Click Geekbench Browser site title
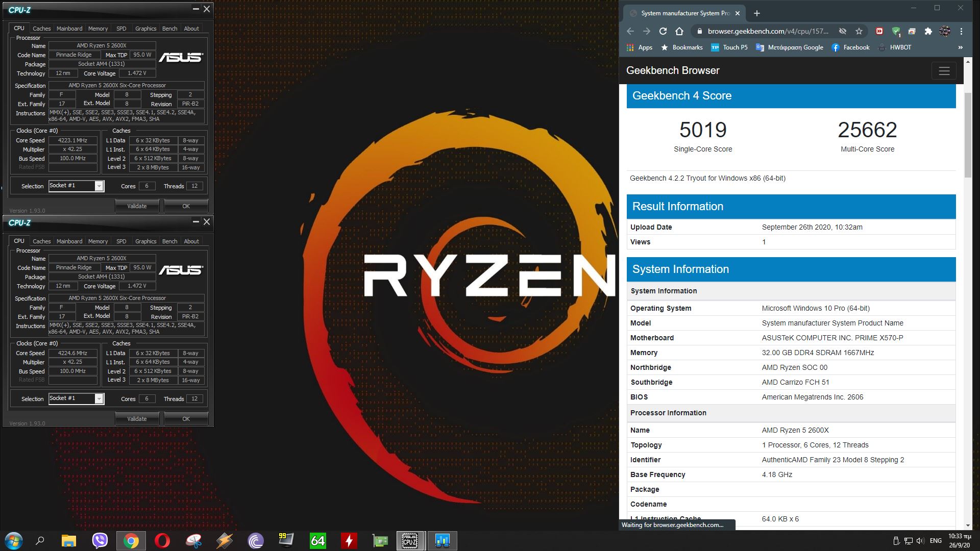Screen dimensions: 980x551 point(673,71)
